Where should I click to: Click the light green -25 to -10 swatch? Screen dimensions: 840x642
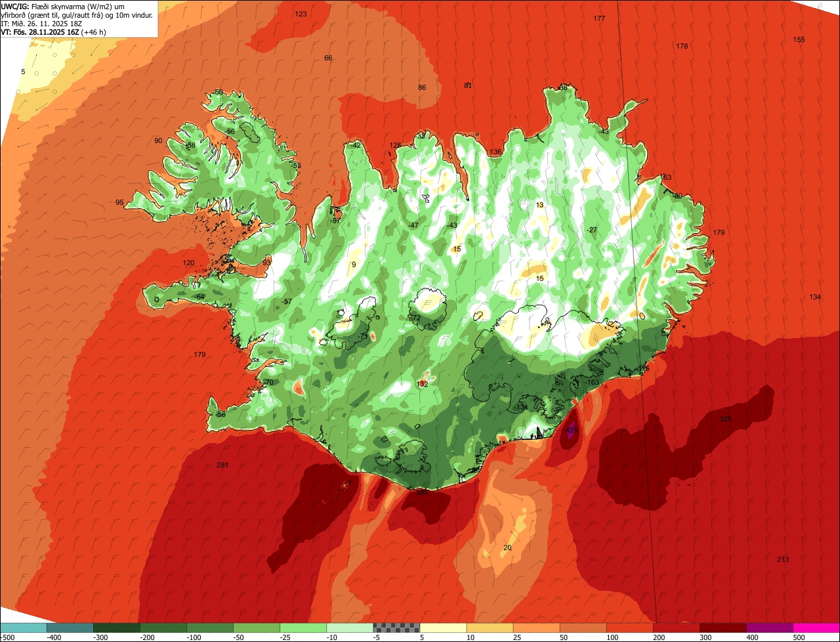coord(303,627)
